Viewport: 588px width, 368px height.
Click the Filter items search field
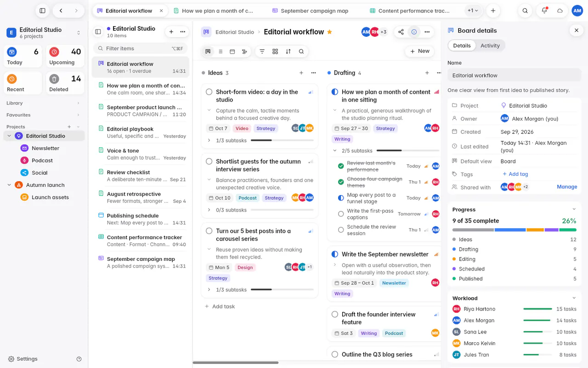tap(140, 48)
